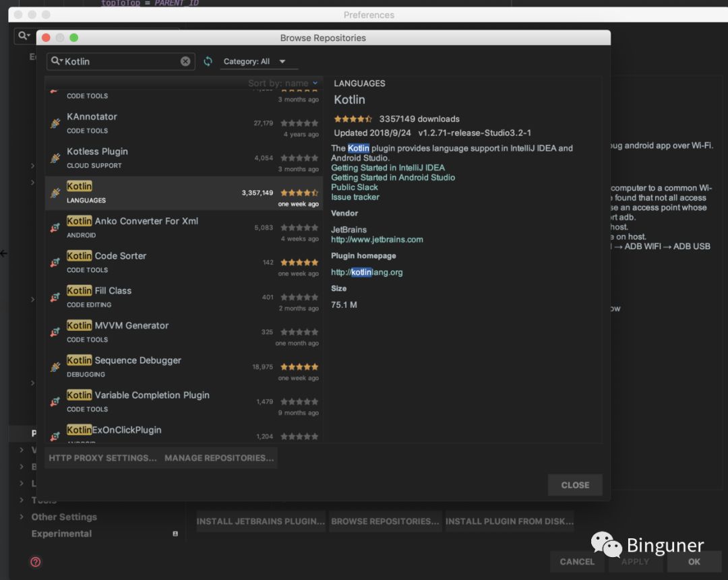Select the Kotless Plugin row

click(184, 158)
